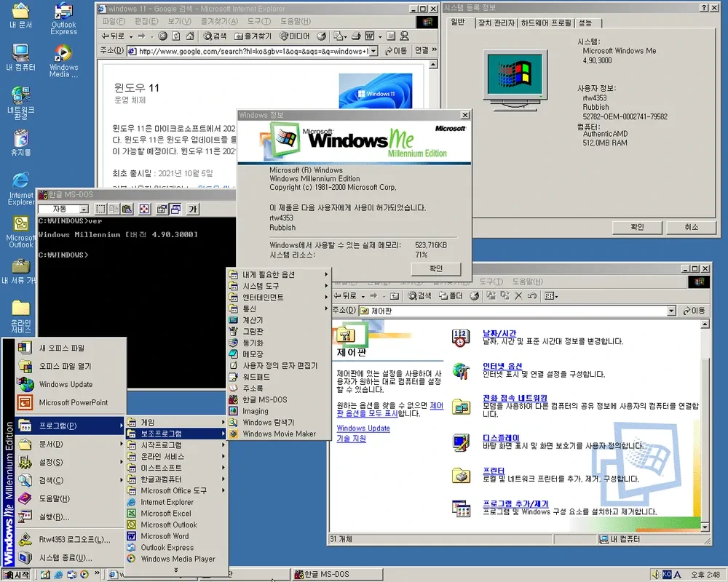Viewport: 728px width, 582px height.
Task: Select the 온라인 서비스 folder icon
Action: (21, 316)
